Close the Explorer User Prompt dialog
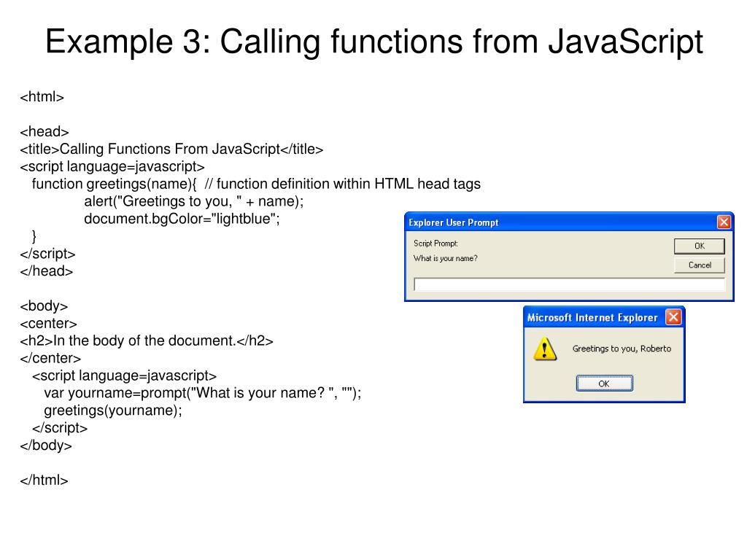This screenshot has height=560, width=747. click(x=724, y=222)
